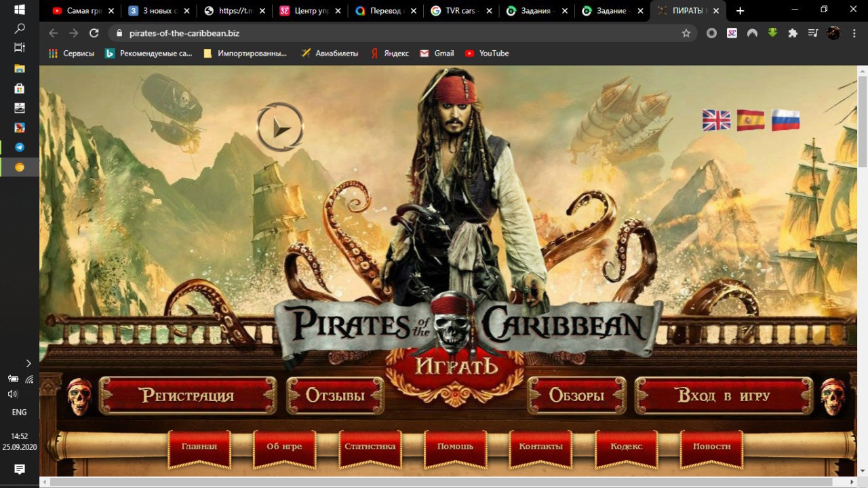Open the green download arrow extension
The image size is (868, 488).
pyautogui.click(x=772, y=33)
